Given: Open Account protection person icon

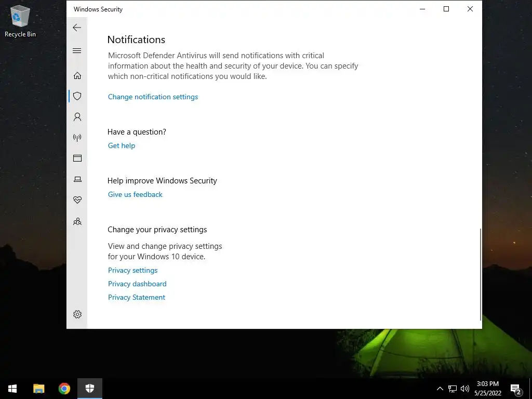Looking at the screenshot, I should tap(77, 117).
